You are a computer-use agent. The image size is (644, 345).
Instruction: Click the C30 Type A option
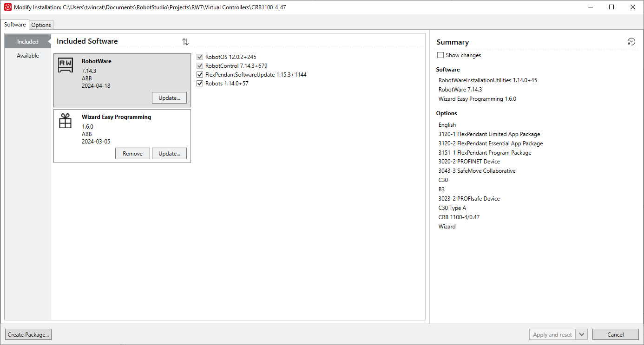pos(452,208)
